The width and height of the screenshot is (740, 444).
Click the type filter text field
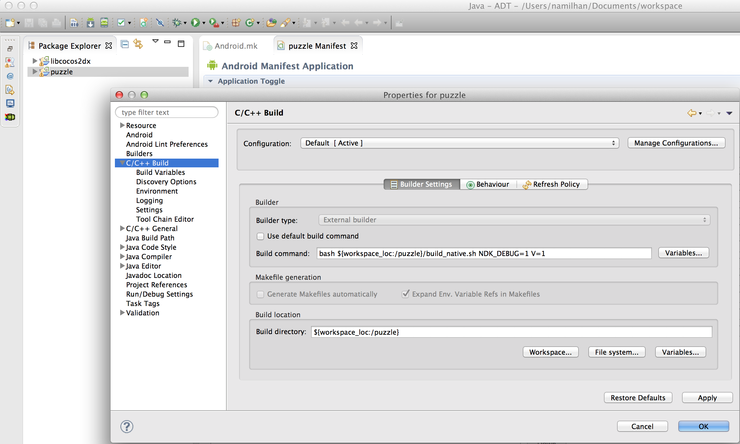[x=167, y=112]
